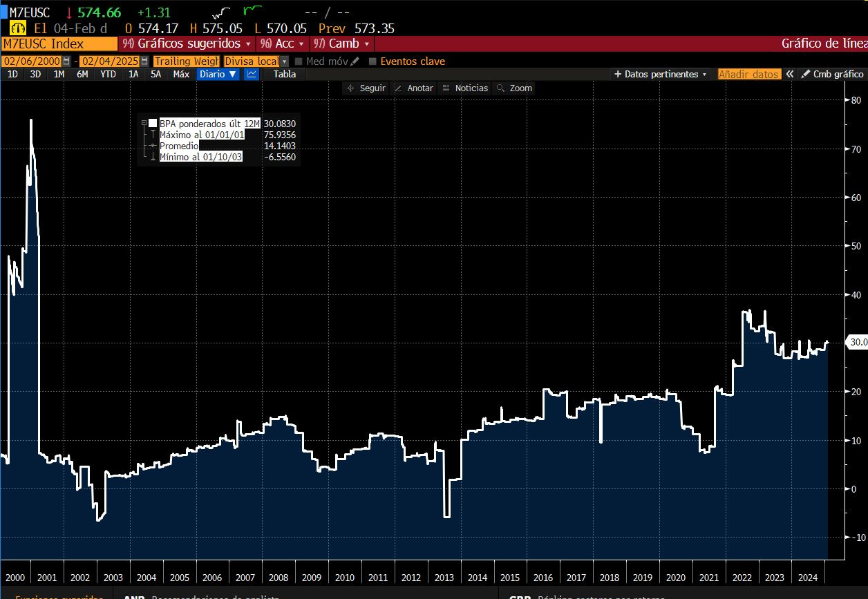Select the YTD range tab
This screenshot has width=868, height=599.
108,74
